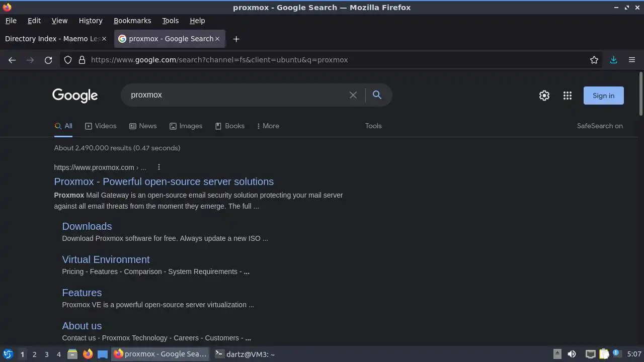The width and height of the screenshot is (644, 362).
Task: Open the About us sitelink
Action: pos(82,326)
